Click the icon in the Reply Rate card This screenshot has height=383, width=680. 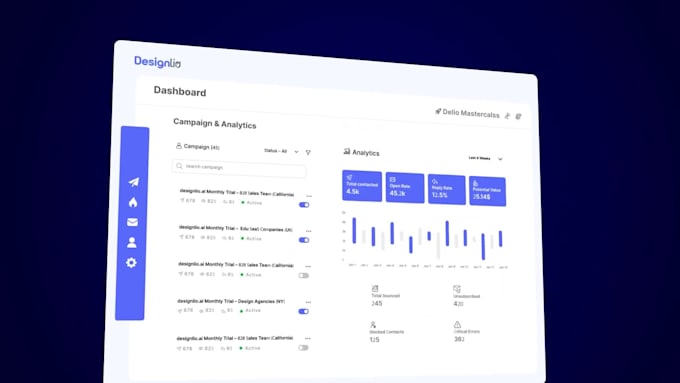tap(435, 181)
